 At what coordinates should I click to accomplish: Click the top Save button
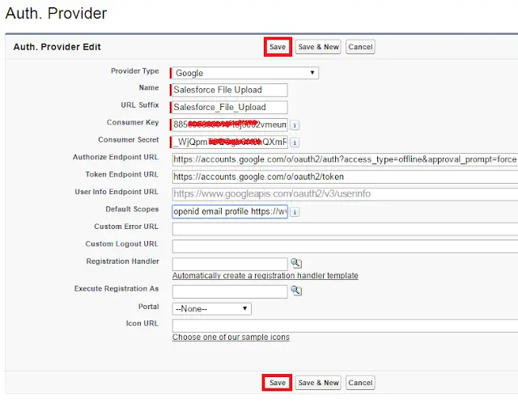(x=278, y=47)
